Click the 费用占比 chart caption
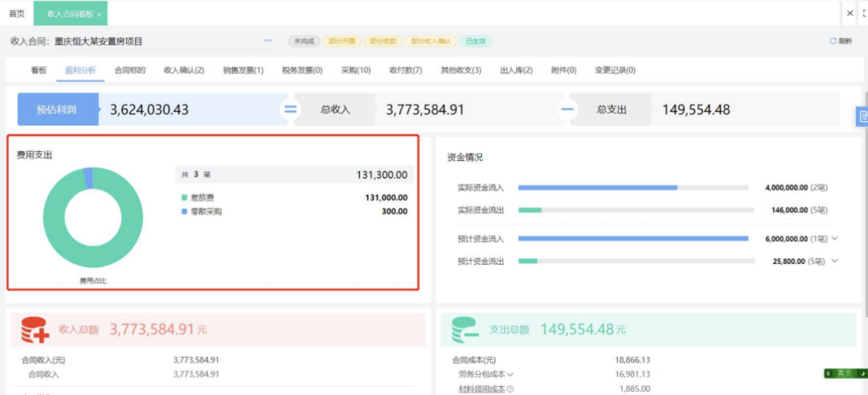Viewport: 868px width, 395px height. click(93, 281)
